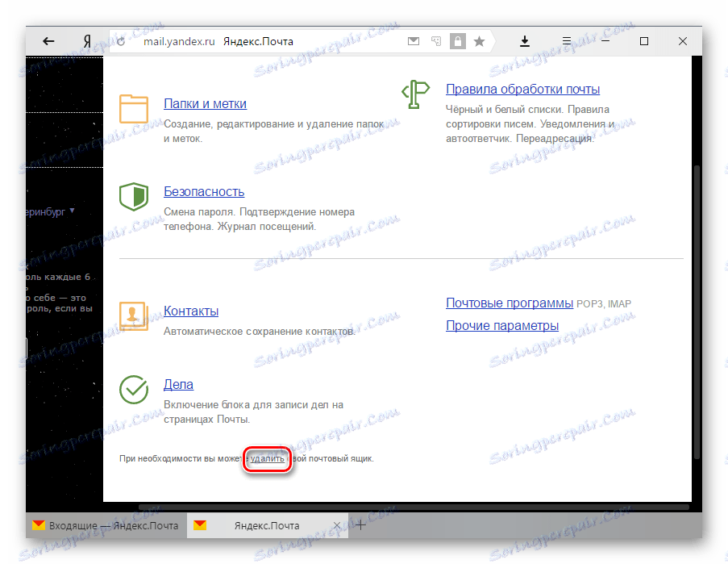728x564 pixels.
Task: Click the vertical page scrollbar
Action: pyautogui.click(x=697, y=311)
